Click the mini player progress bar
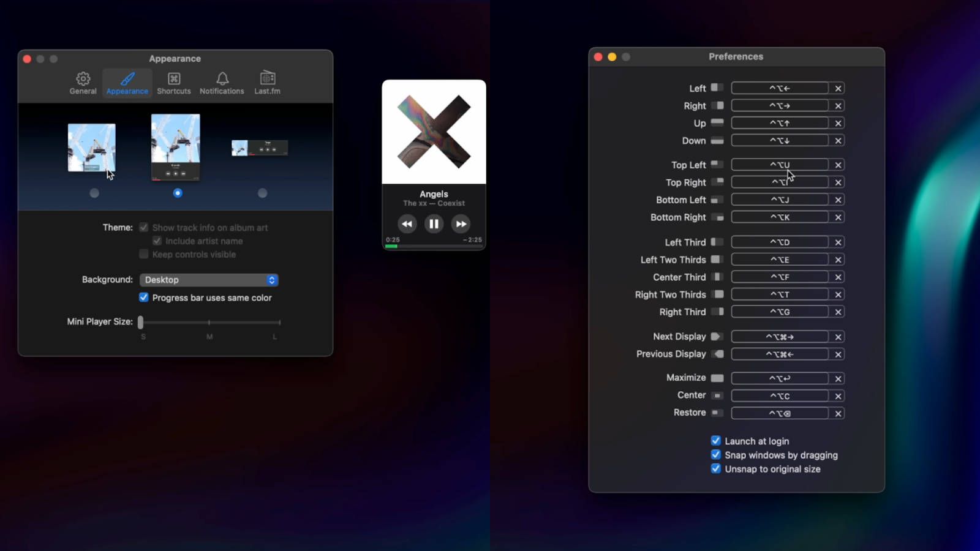 tap(434, 246)
